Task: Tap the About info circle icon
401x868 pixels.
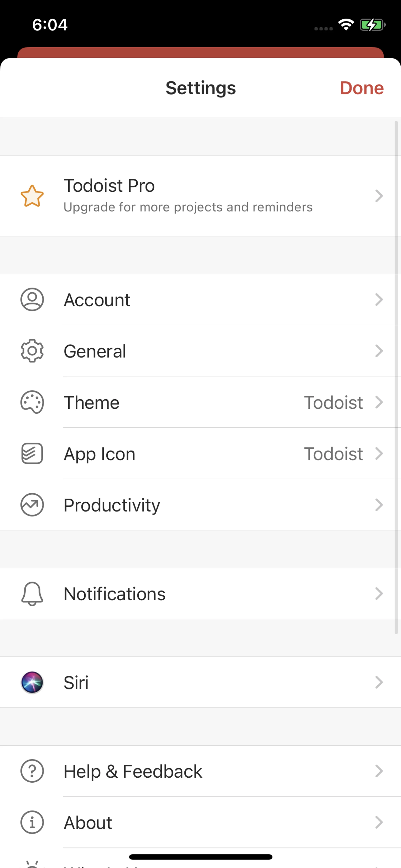Action: [32, 822]
